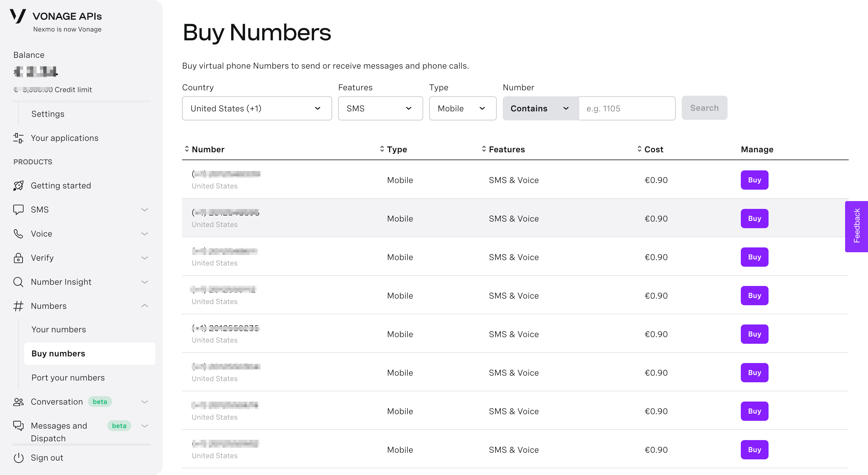Click the Conversation people icon
Screen dimensions: 868x475
coord(18,401)
